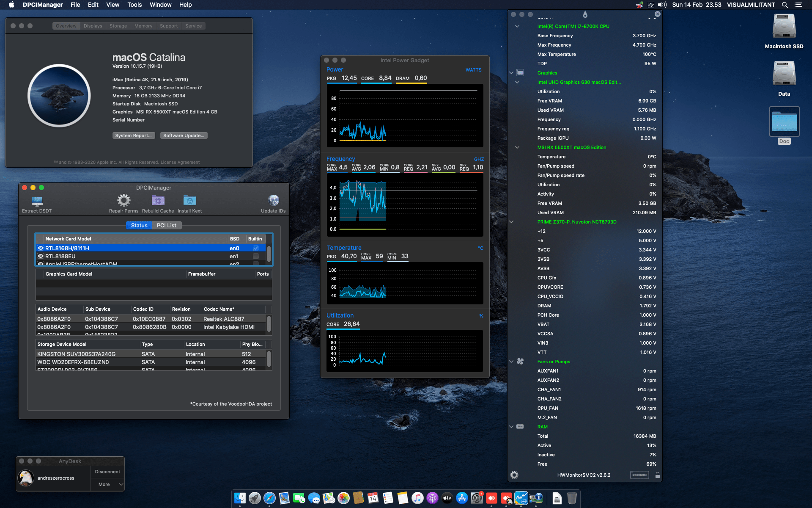The height and width of the screenshot is (508, 812).
Task: Click Repair Perms gear icon
Action: [123, 200]
